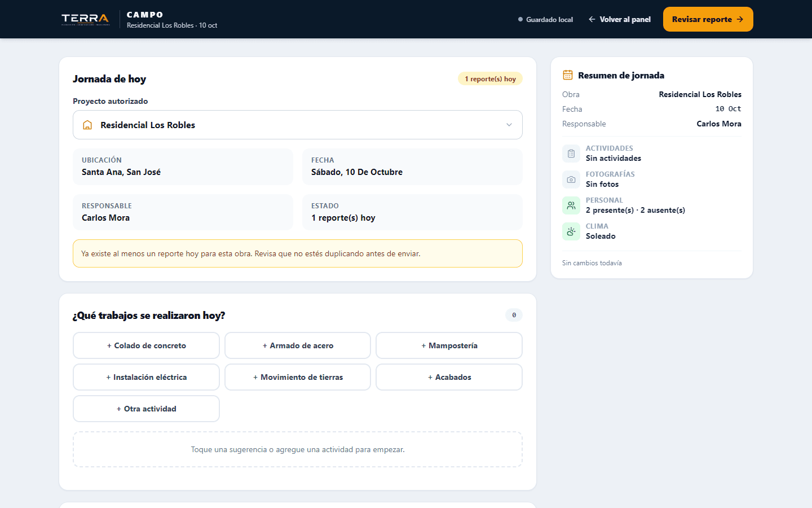Click the Estado value 1 reporte(s) hoy
The height and width of the screenshot is (508, 812).
coord(343,218)
